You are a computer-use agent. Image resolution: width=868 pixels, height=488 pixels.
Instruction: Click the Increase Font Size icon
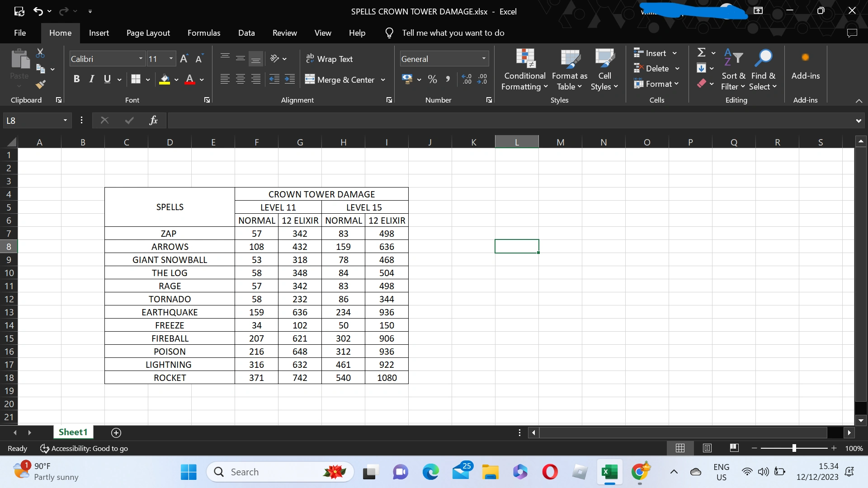[x=184, y=59]
